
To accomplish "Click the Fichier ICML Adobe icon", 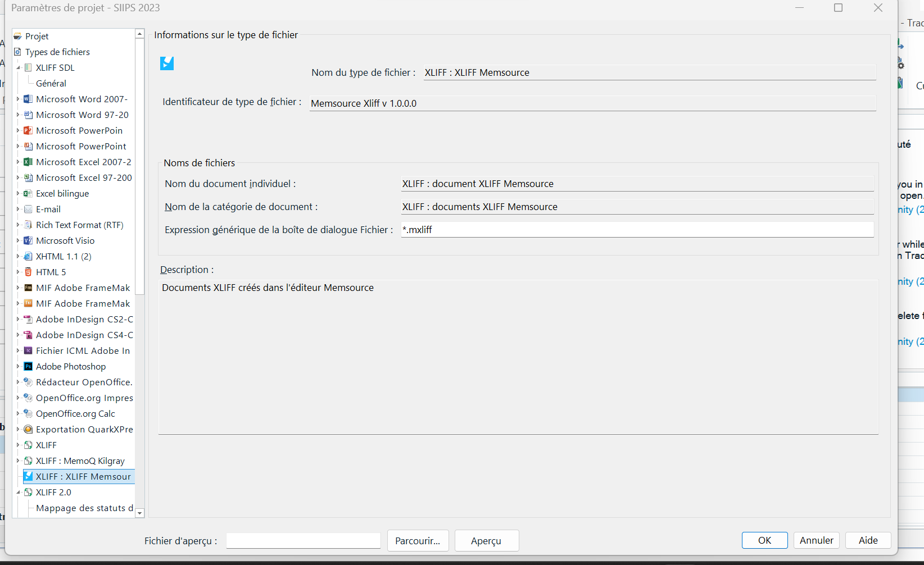I will 28,350.
